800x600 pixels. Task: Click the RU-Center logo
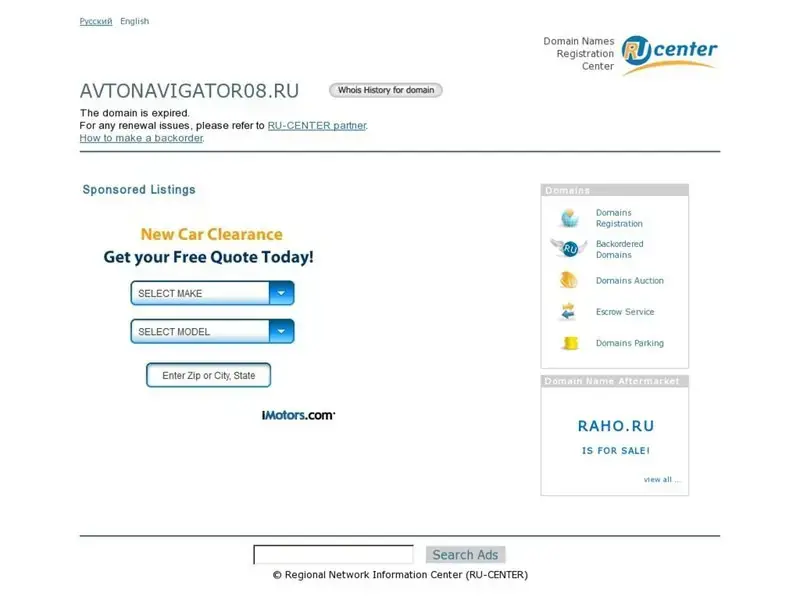[668, 54]
